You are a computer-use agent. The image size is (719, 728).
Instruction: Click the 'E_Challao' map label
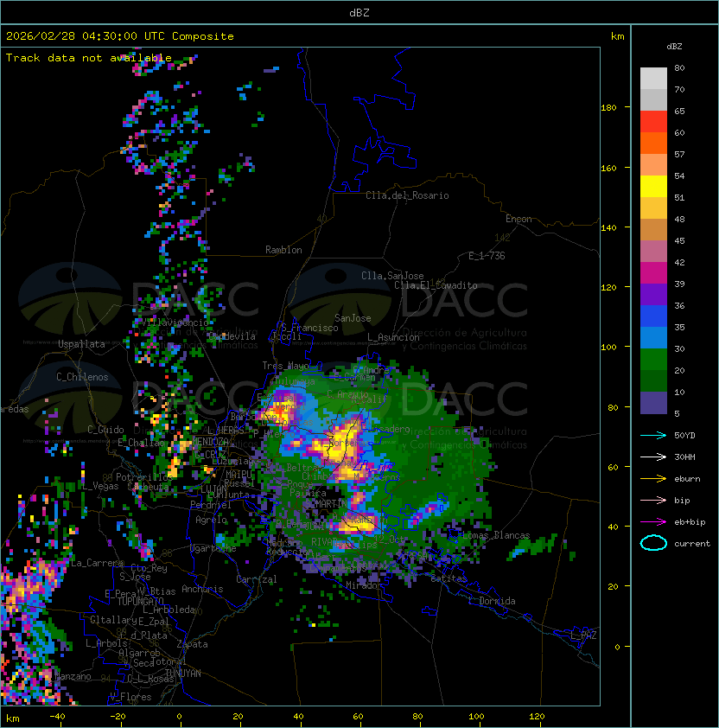[141, 443]
